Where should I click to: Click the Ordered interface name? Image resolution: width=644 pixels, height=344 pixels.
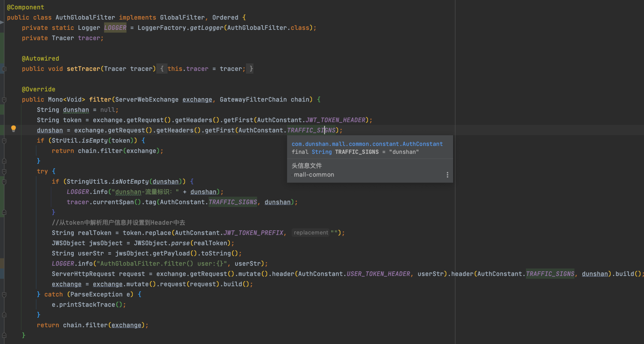pyautogui.click(x=225, y=17)
